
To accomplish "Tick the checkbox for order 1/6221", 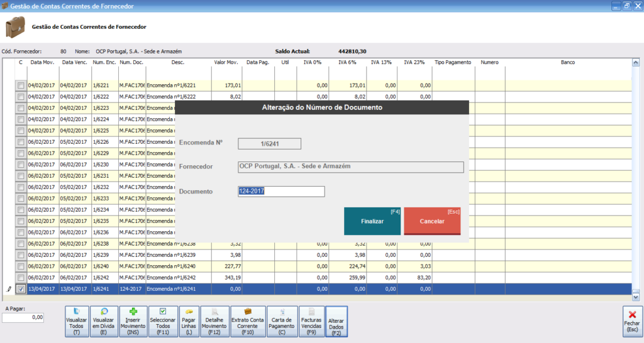I will point(21,85).
